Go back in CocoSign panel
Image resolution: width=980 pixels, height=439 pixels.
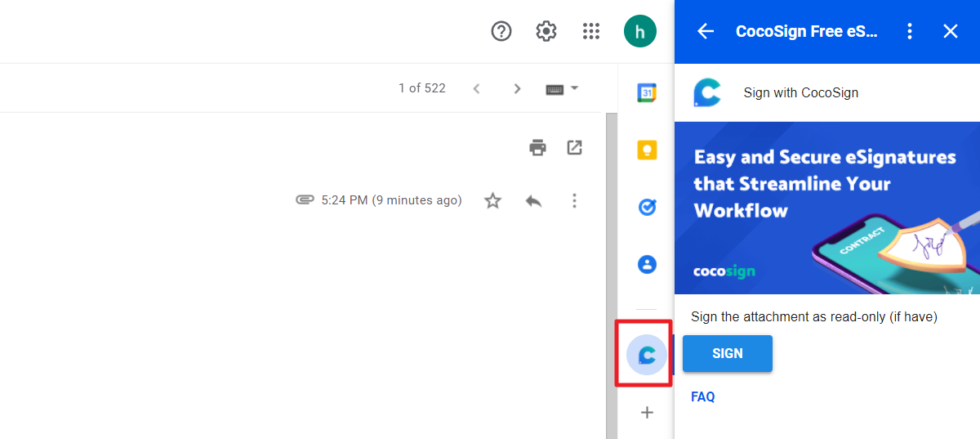pyautogui.click(x=706, y=31)
